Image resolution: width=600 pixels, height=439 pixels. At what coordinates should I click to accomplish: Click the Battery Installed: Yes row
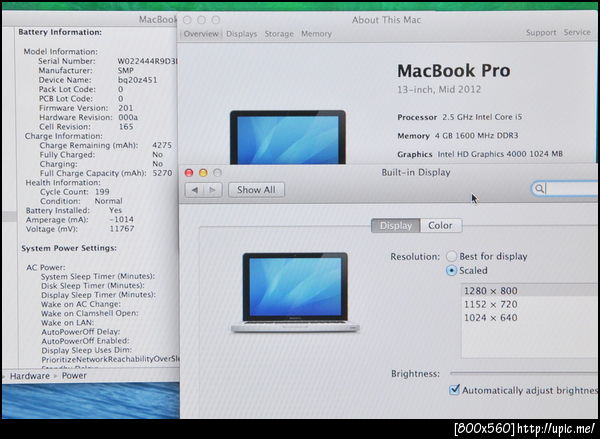coord(74,211)
